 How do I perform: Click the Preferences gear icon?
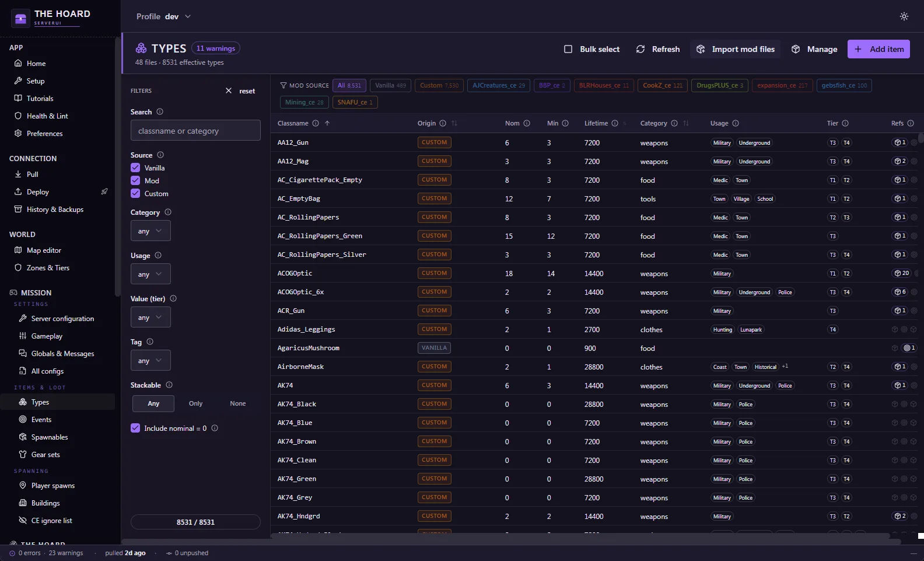18,133
